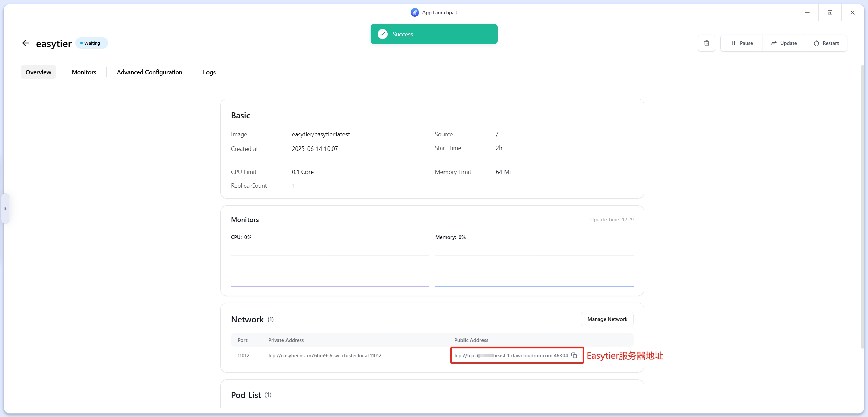Click the Success toast checkmark icon
This screenshot has height=417, width=868.
coord(382,34)
